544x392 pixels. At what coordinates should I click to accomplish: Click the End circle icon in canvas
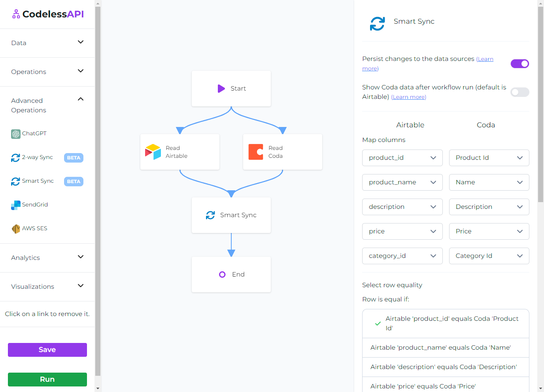tap(222, 275)
